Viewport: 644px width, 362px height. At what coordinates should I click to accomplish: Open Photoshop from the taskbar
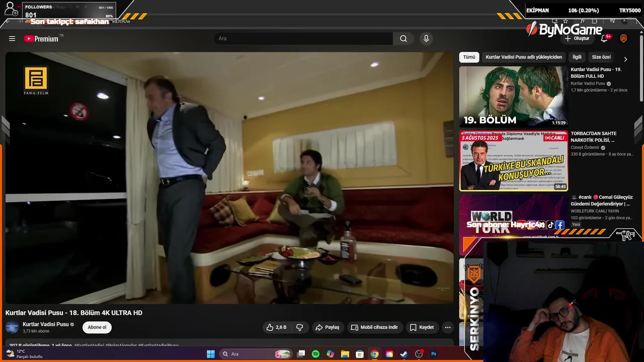click(434, 354)
